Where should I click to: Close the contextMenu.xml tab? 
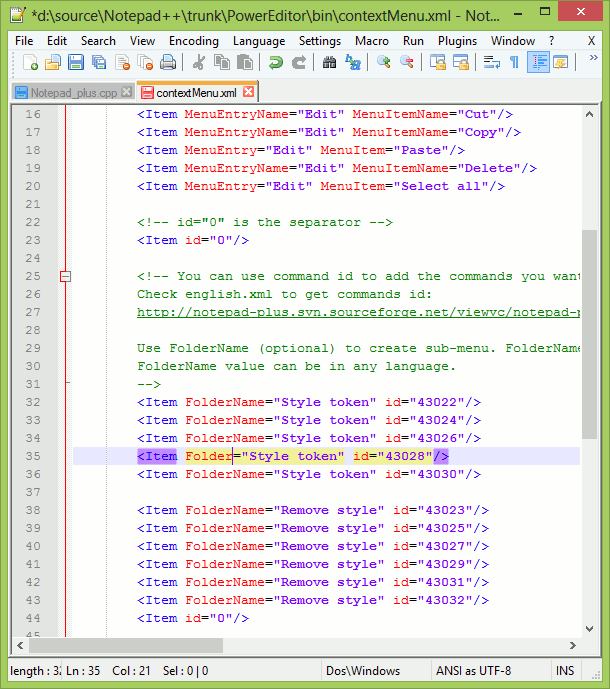click(x=248, y=92)
